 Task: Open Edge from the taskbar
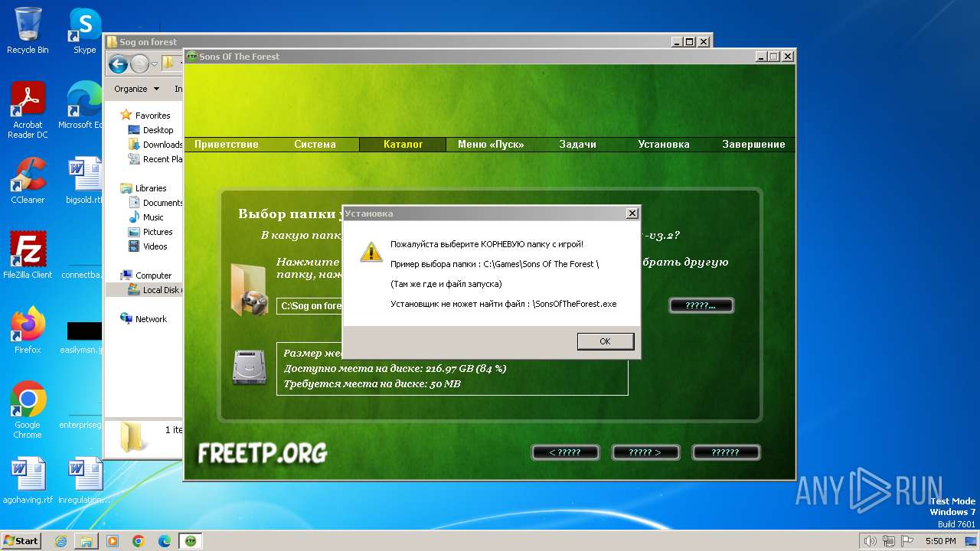tap(165, 541)
